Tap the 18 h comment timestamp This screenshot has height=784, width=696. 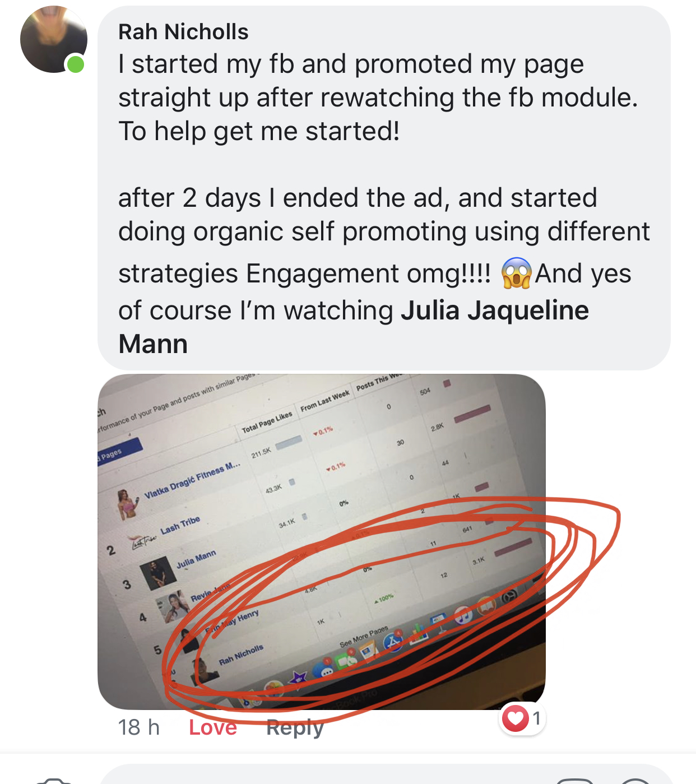point(138,727)
